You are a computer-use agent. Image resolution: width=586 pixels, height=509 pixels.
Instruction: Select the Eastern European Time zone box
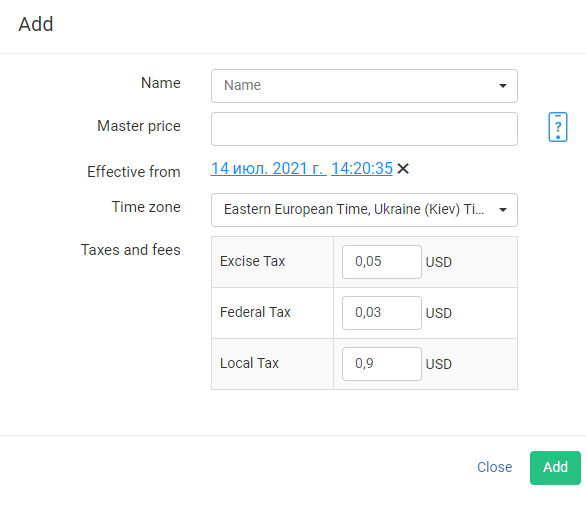tap(364, 210)
